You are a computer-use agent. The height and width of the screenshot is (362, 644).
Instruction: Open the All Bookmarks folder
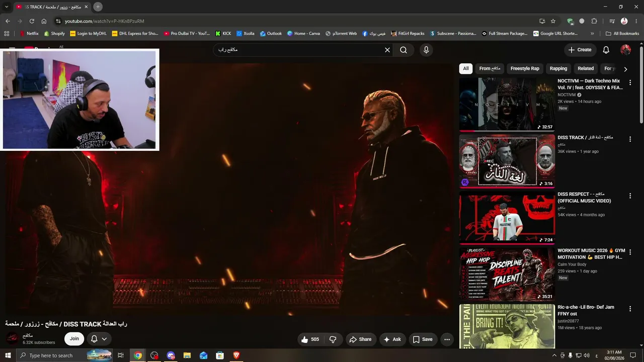pyautogui.click(x=622, y=34)
